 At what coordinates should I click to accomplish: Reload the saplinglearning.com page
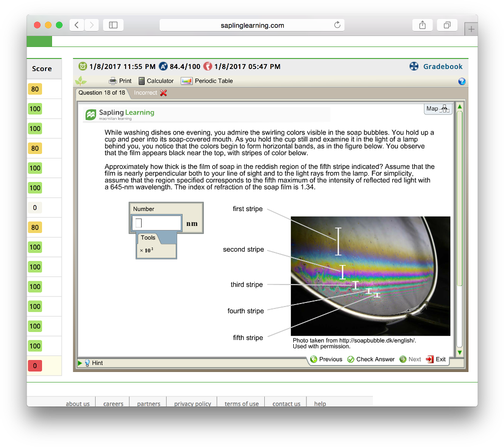click(x=337, y=25)
